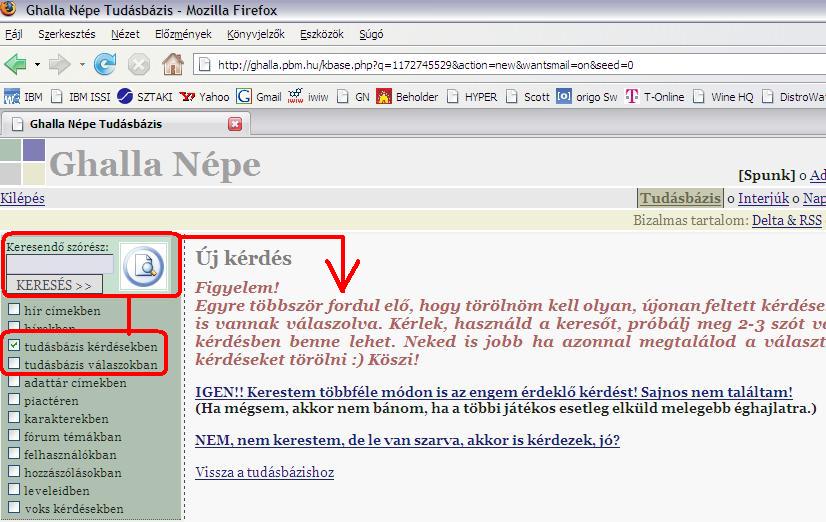The width and height of the screenshot is (826, 522).
Task: Expand the Back button history dropdown arrow
Action: point(38,65)
